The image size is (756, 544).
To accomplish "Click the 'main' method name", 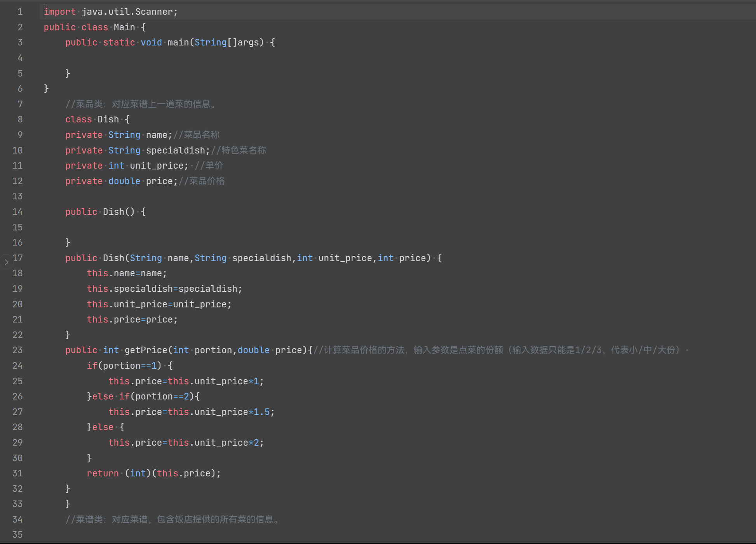I will (x=178, y=42).
